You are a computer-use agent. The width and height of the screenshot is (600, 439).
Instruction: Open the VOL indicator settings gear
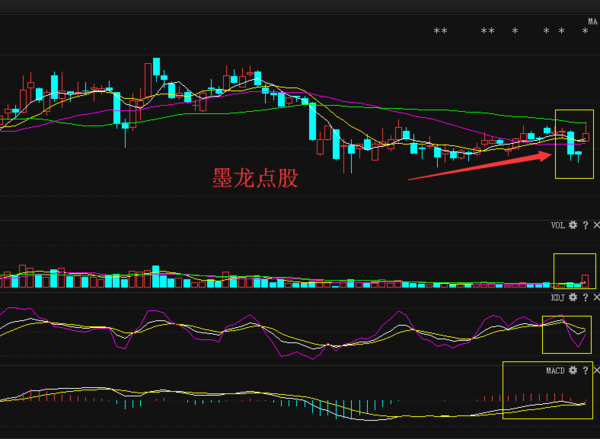[x=572, y=225]
